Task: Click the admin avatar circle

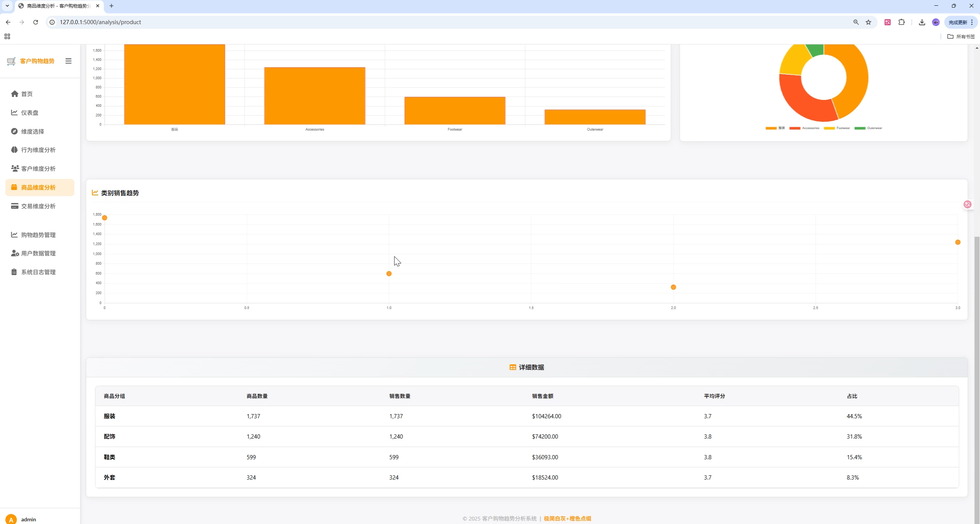Action: point(11,519)
